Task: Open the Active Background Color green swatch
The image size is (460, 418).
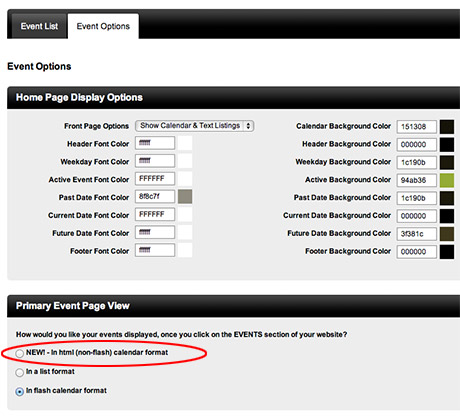Action: (447, 180)
